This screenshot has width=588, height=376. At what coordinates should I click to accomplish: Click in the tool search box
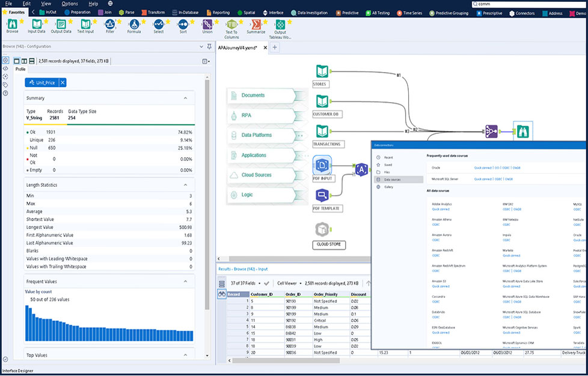coord(529,4)
